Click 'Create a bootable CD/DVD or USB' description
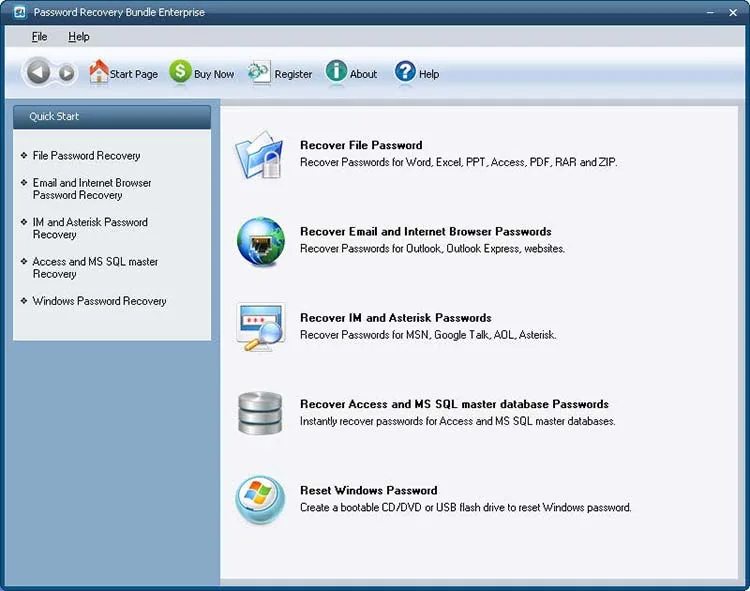 [x=465, y=508]
